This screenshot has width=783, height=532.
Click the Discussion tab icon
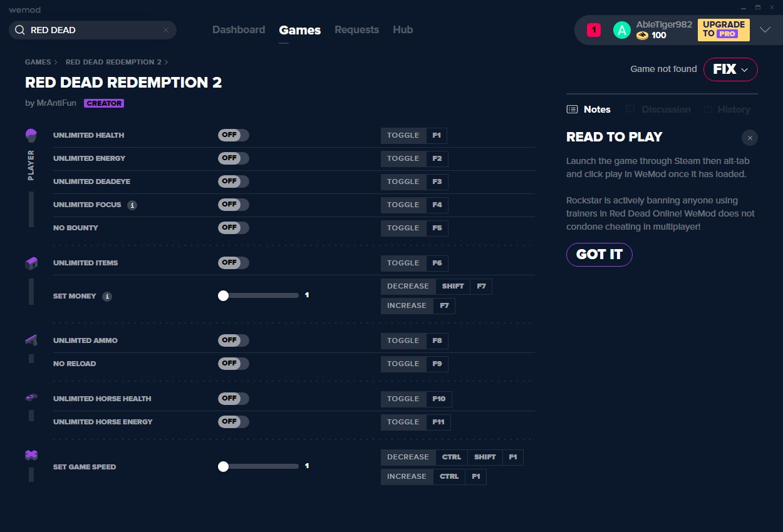[630, 109]
